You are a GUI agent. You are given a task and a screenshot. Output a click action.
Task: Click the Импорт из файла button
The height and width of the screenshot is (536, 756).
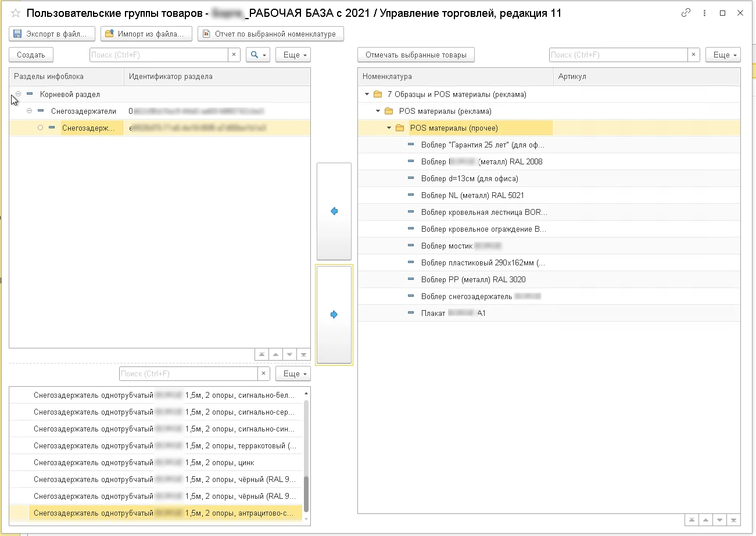click(146, 34)
